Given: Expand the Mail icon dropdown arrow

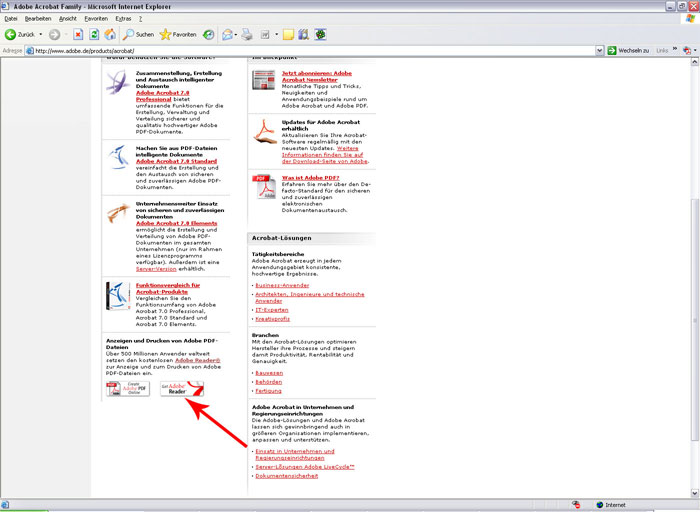Looking at the screenshot, I should [236, 34].
